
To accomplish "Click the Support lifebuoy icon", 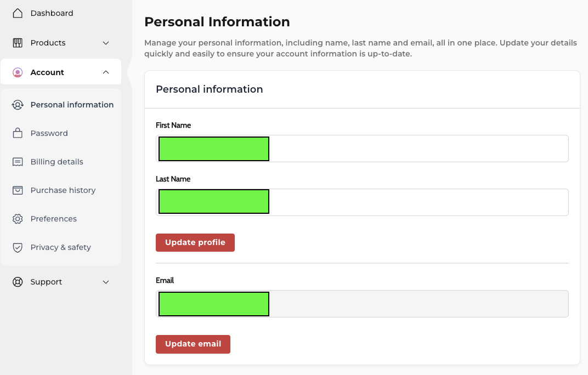I will [18, 282].
